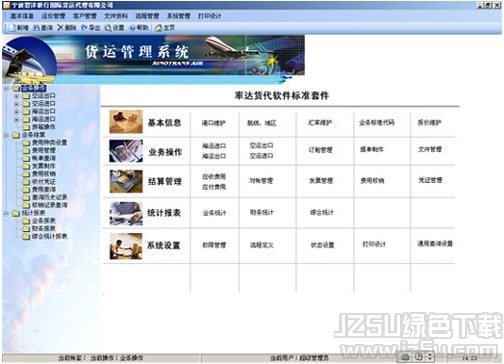This screenshot has width=504, height=364.
Task: Select 业务报表 in the left tree
Action: pos(44,221)
